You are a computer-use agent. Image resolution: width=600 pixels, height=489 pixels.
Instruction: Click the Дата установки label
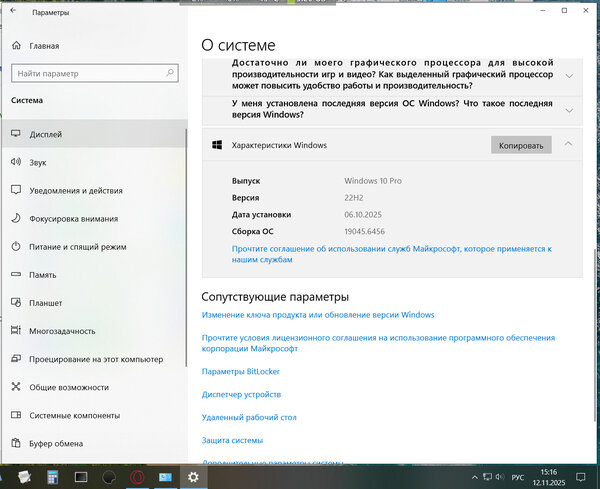(261, 215)
